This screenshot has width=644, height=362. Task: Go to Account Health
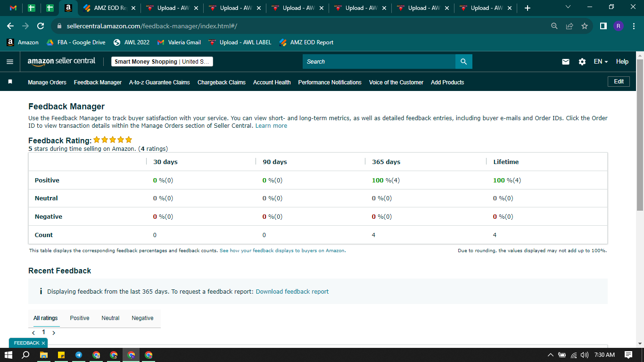coord(272,82)
